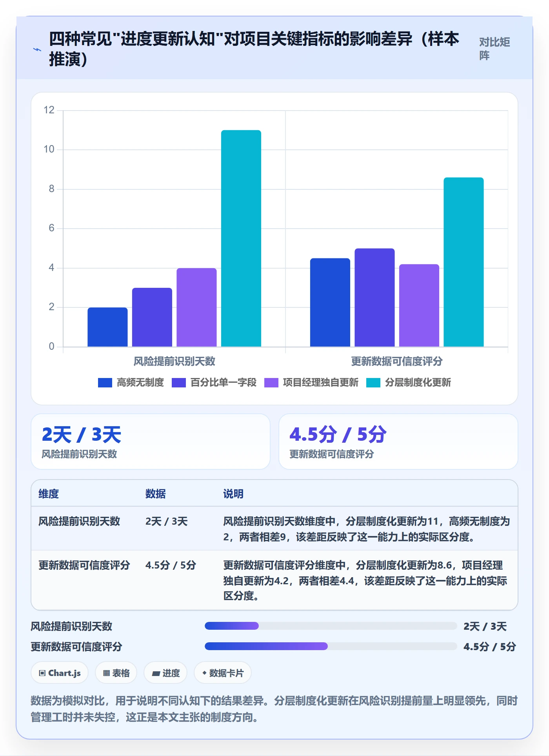Click the 4.5分 / 5分 stat card value

coord(338,434)
